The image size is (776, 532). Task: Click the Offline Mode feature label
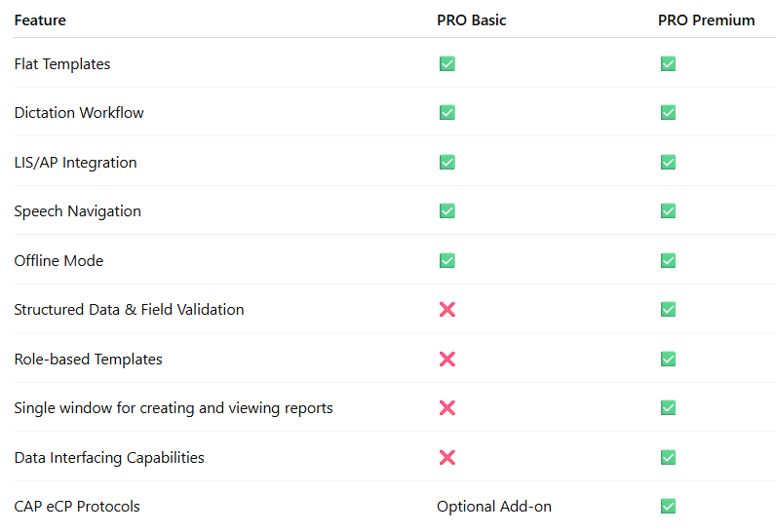click(58, 260)
